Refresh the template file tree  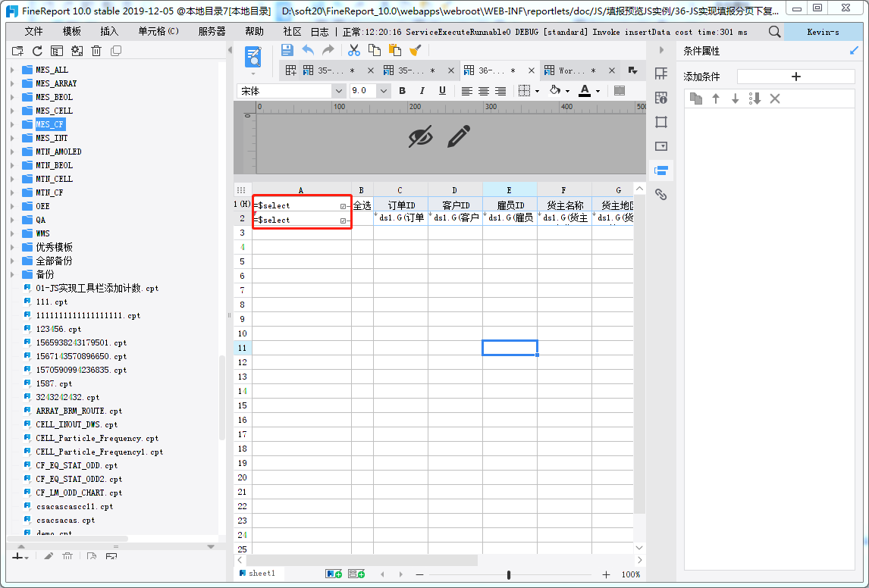[37, 51]
